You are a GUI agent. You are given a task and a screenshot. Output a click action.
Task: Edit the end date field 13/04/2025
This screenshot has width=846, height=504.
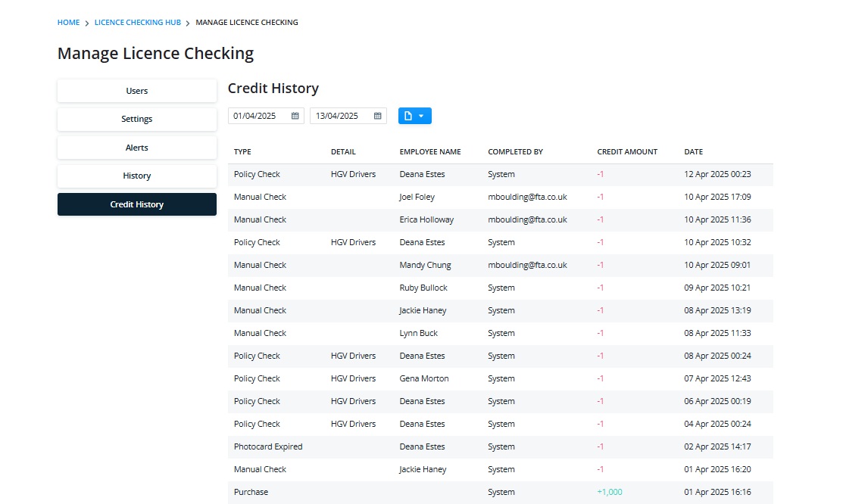348,116
